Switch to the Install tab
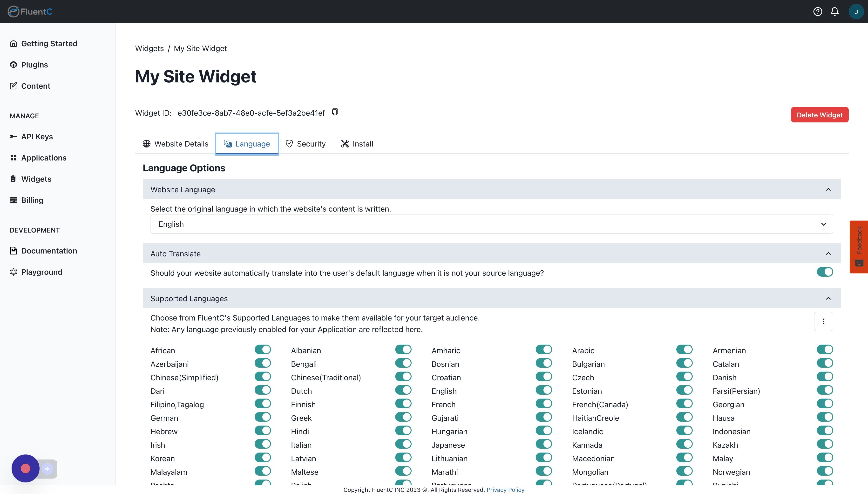 [x=357, y=144]
